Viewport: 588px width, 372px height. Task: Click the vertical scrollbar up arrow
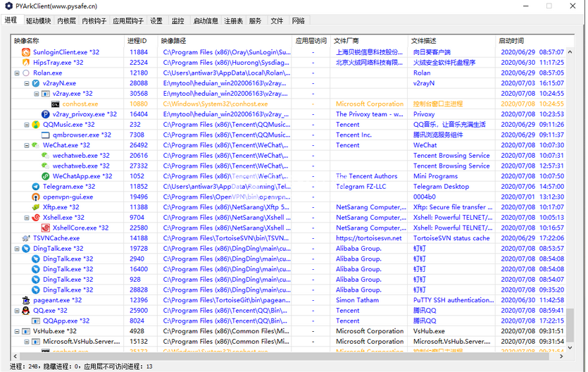click(x=570, y=51)
